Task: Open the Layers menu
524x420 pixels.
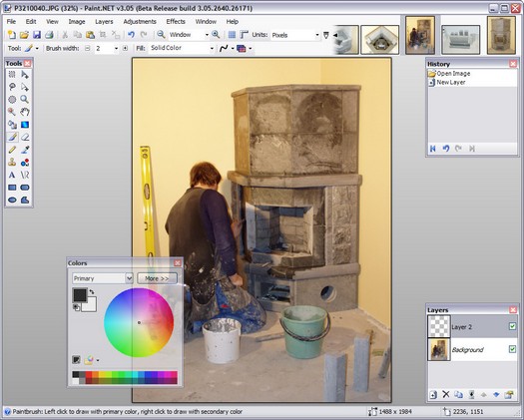Action: (x=104, y=21)
